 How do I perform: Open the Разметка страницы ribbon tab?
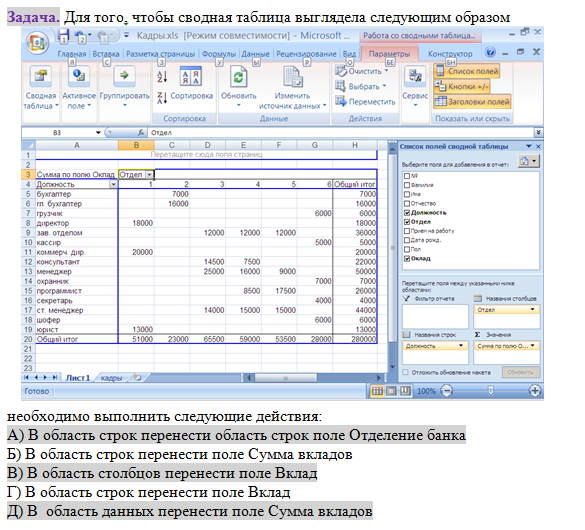pos(160,54)
